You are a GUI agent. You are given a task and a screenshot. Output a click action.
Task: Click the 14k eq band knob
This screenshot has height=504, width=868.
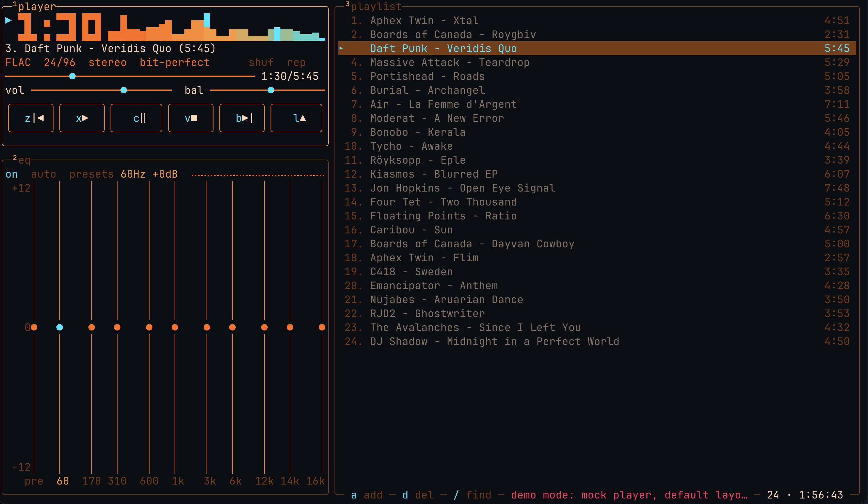click(290, 327)
